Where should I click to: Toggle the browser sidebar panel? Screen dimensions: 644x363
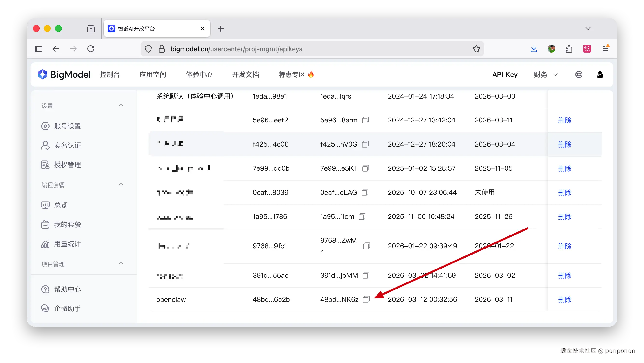coord(39,49)
